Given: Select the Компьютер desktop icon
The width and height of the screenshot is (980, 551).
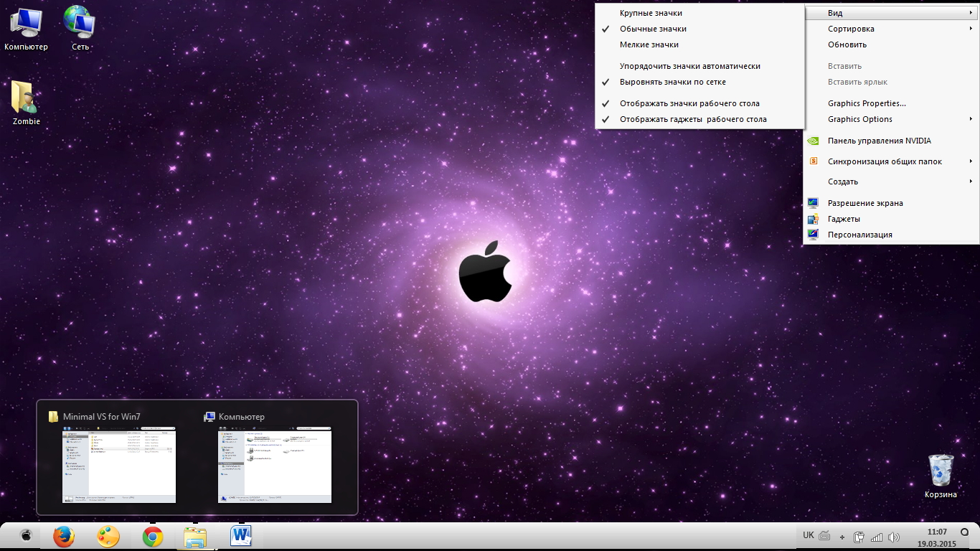Looking at the screenshot, I should [x=26, y=29].
